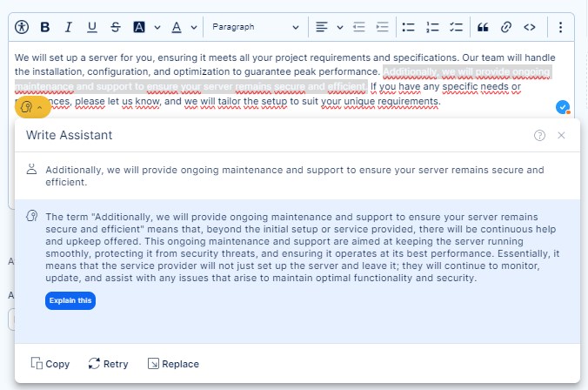Viewport: 588px width, 390px height.
Task: Toggle italic formatting
Action: point(69,27)
